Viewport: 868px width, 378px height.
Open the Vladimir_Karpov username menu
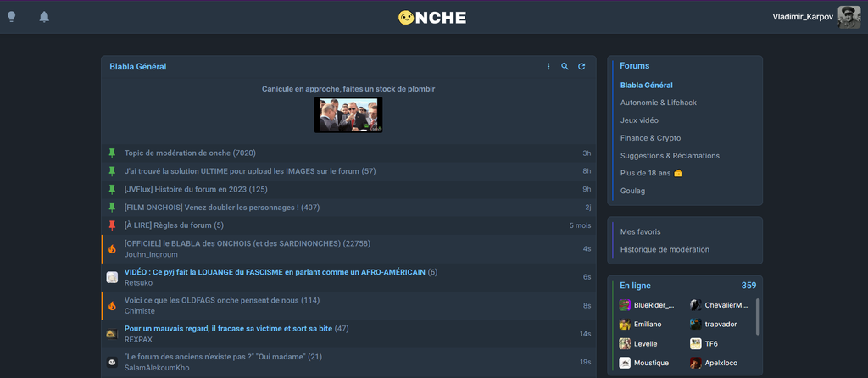click(804, 17)
